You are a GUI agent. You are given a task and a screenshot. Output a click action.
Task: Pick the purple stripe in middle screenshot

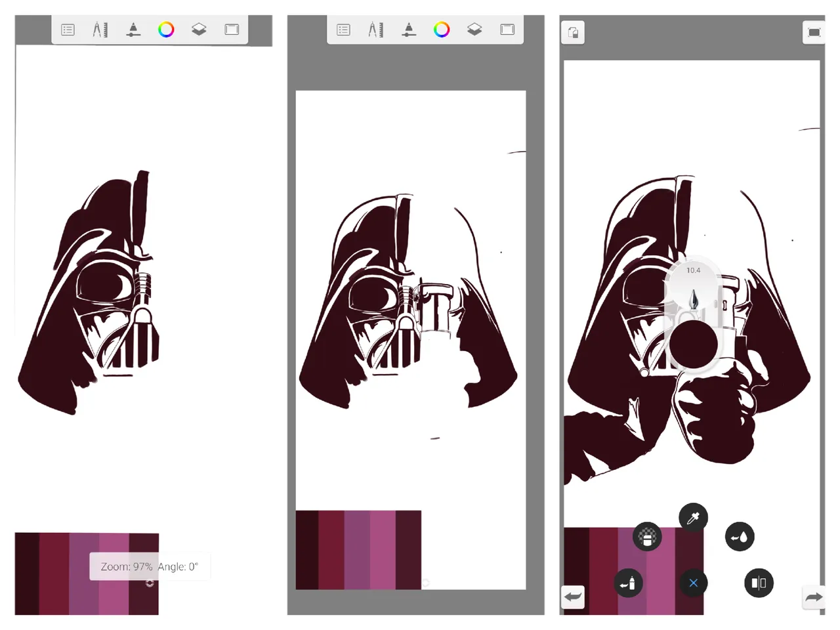357,550
